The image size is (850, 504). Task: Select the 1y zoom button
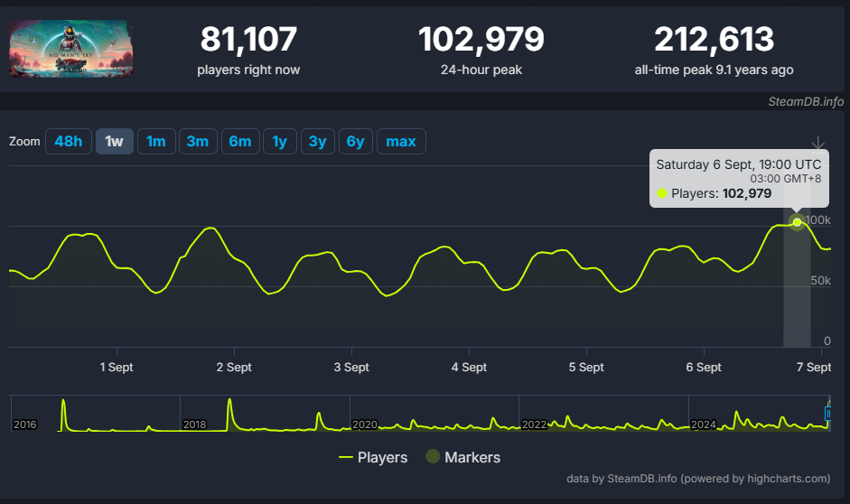tap(280, 142)
